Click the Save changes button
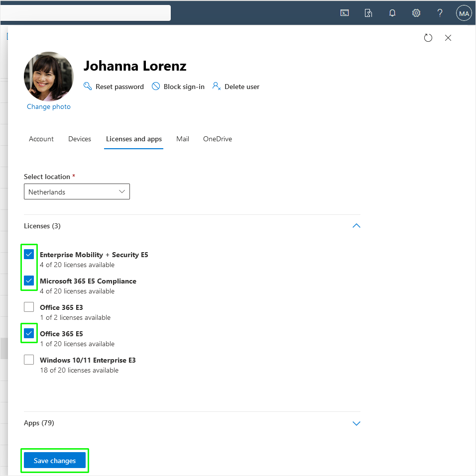476x476 pixels. click(x=55, y=461)
